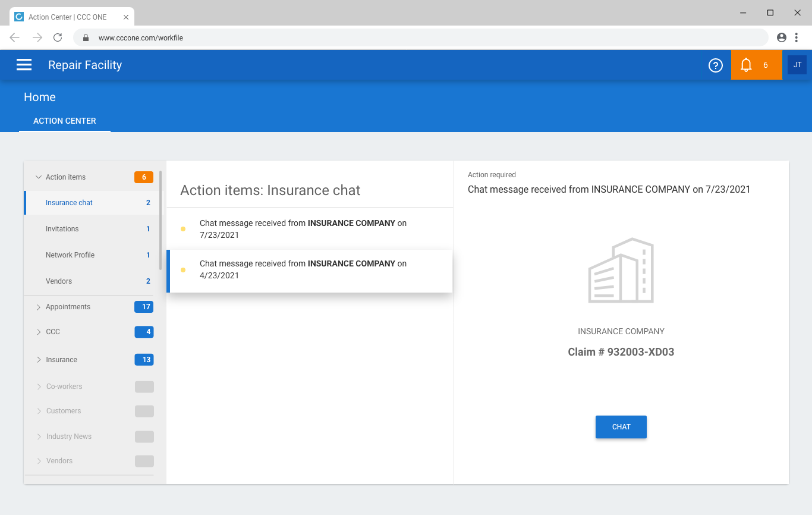
Task: Open the help question mark icon
Action: pyautogui.click(x=716, y=65)
